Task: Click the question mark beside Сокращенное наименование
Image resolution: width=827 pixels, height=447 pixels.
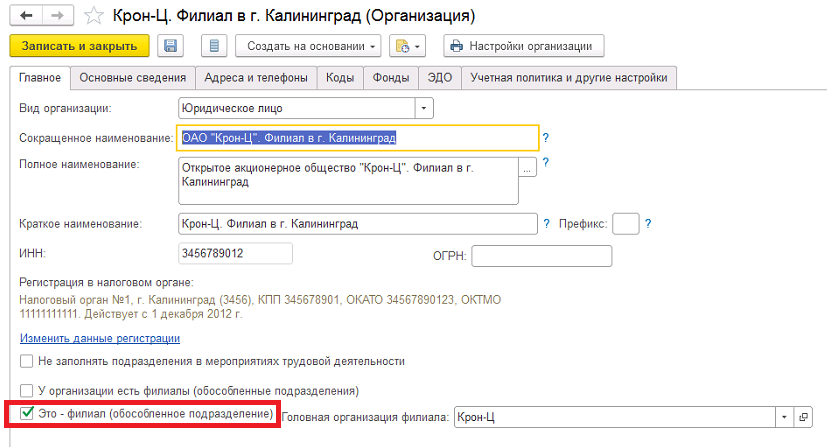Action: 545,138
